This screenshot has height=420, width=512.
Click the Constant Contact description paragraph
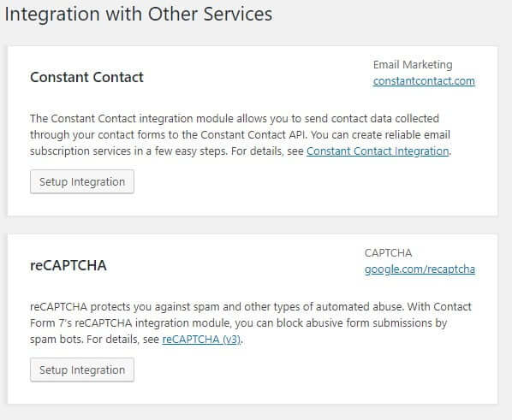241,135
